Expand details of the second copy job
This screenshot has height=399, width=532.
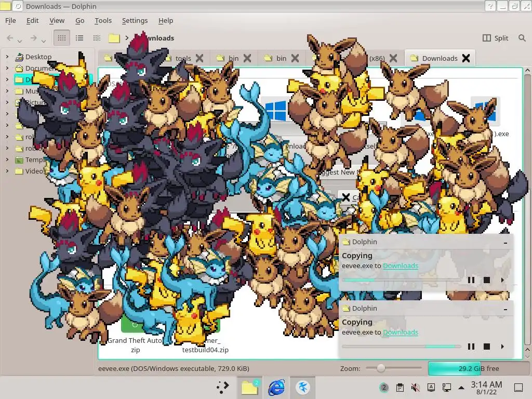[502, 347]
